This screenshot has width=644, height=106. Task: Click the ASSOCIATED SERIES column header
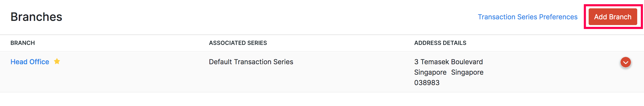[238, 43]
